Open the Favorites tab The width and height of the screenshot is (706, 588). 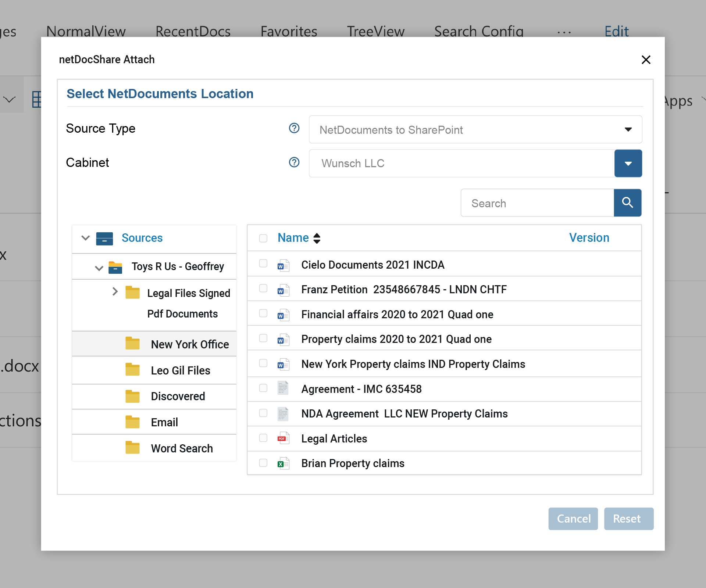click(289, 32)
